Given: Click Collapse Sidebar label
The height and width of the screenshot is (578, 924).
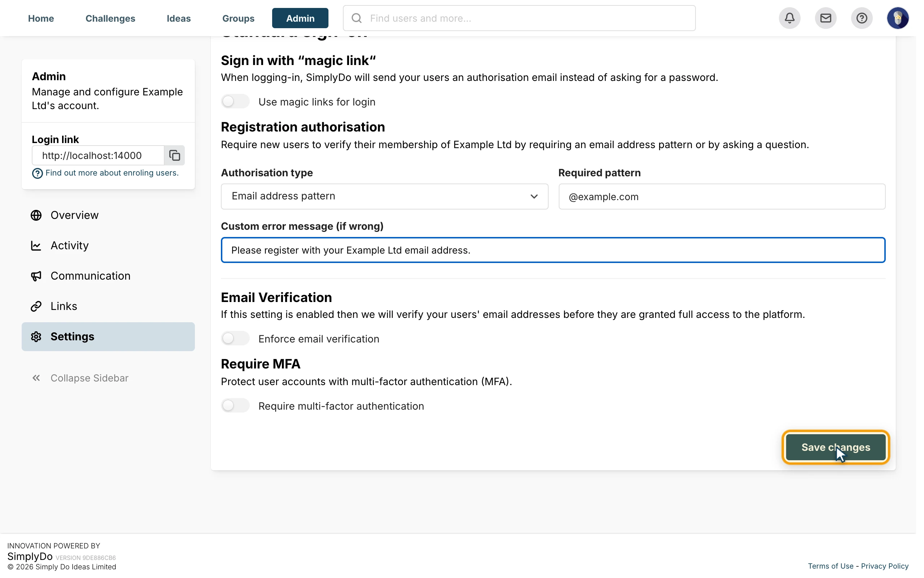Looking at the screenshot, I should pyautogui.click(x=90, y=378).
